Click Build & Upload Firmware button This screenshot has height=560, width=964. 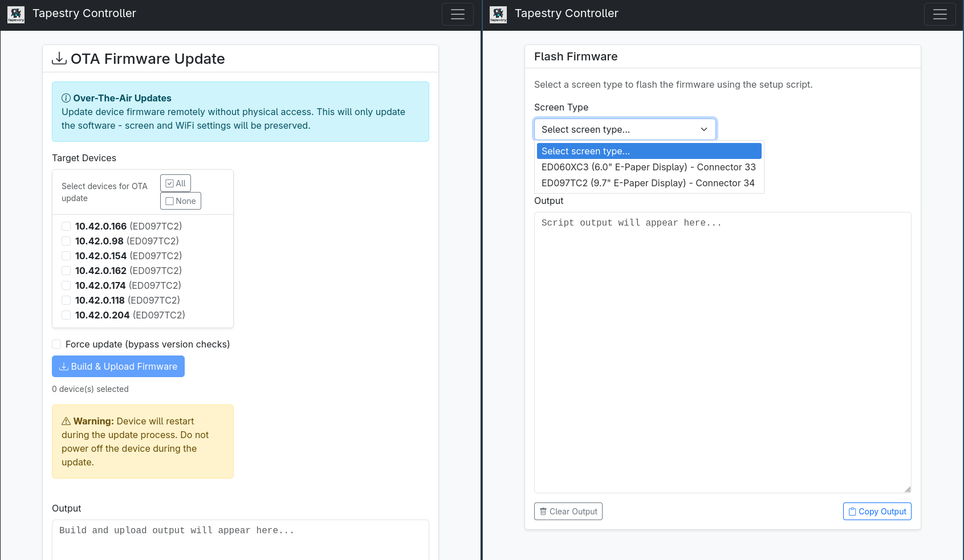[x=118, y=366]
